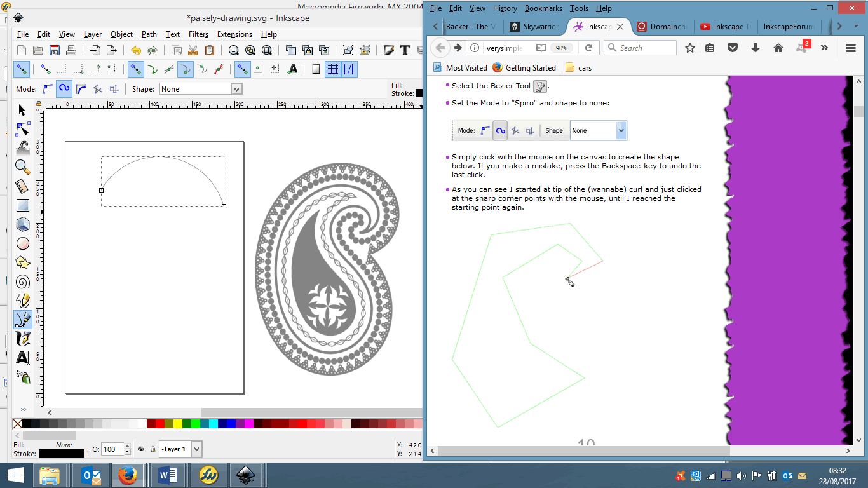The width and height of the screenshot is (868, 488).
Task: Enable Spiro path mode
Action: click(x=63, y=89)
